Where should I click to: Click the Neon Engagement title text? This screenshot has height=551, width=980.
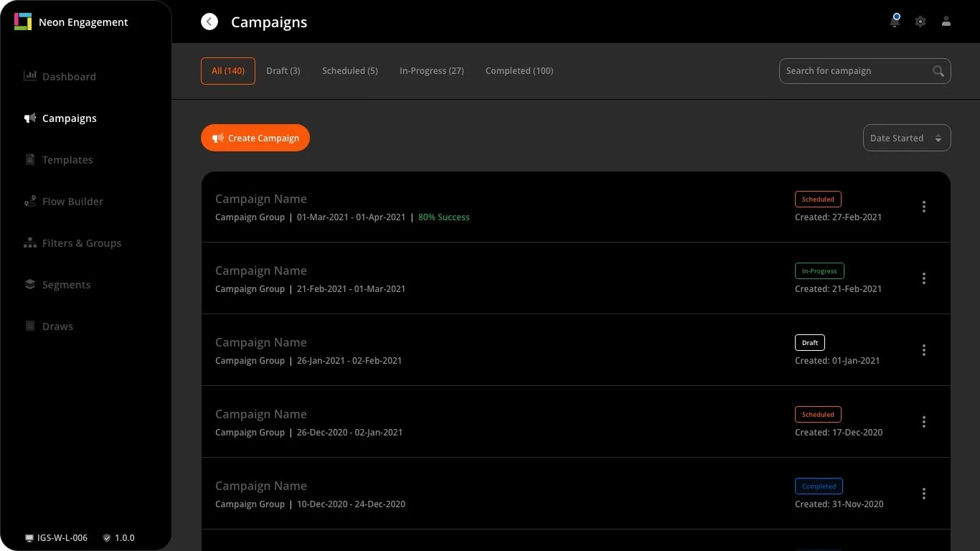click(83, 22)
